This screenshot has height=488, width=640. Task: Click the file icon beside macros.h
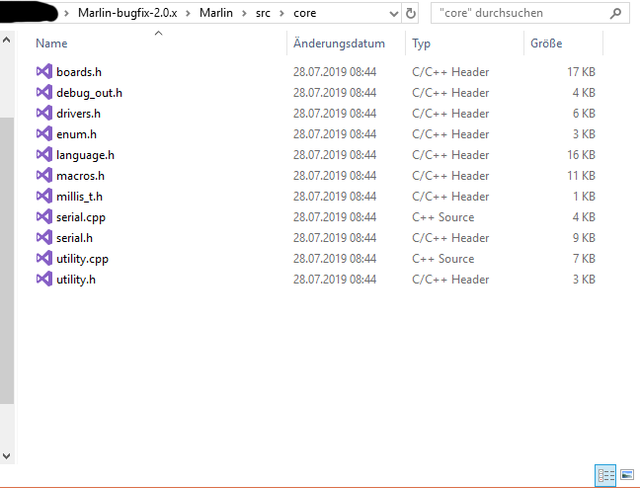pos(44,175)
